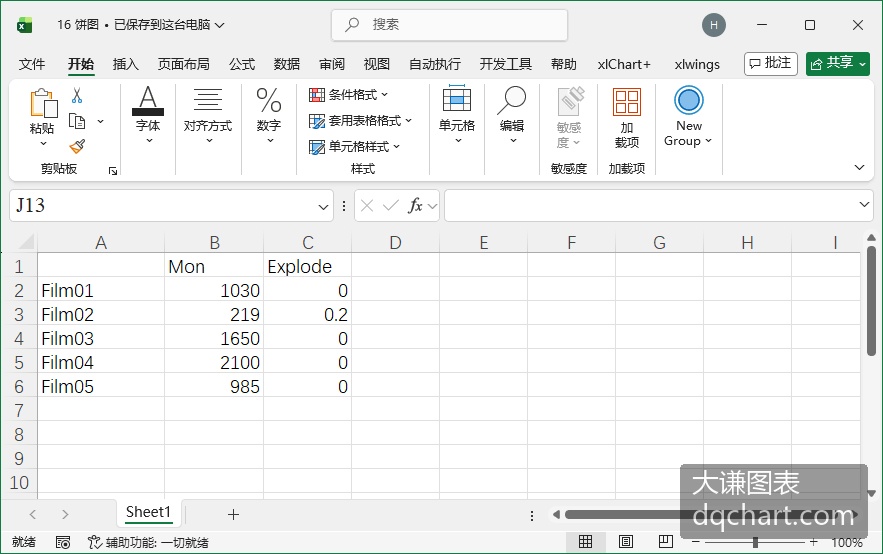Collapse the ribbon with the chevron
The image size is (883, 554).
tap(859, 167)
